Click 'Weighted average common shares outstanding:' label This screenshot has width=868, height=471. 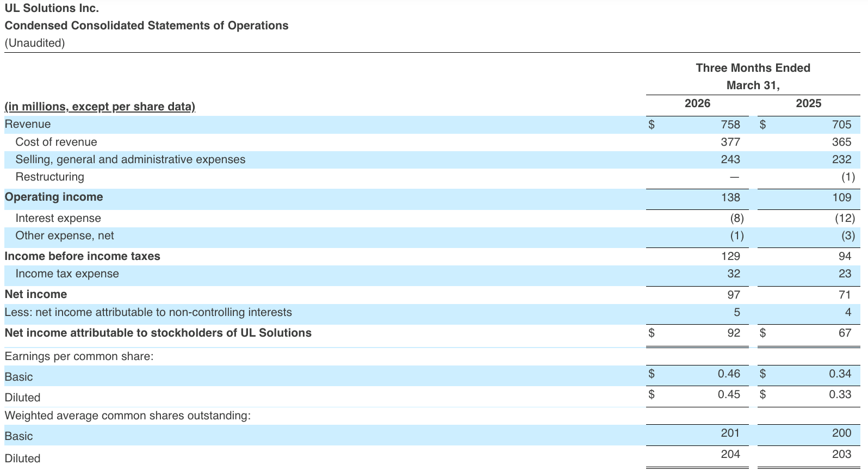click(128, 416)
